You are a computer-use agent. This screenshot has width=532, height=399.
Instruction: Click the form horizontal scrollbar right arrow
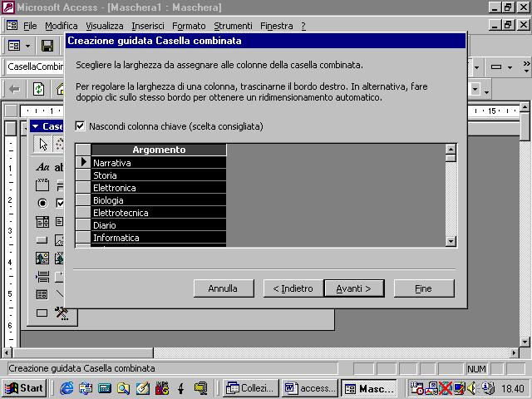(515, 352)
